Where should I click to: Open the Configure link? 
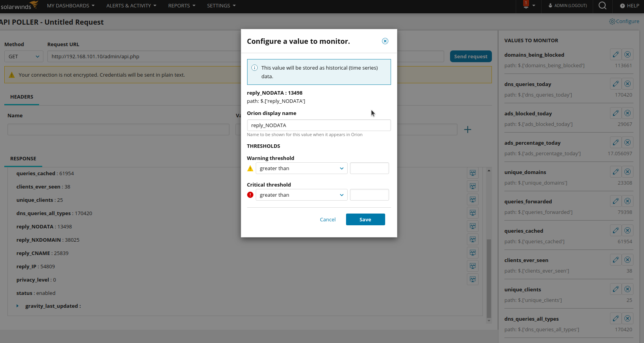(x=624, y=21)
